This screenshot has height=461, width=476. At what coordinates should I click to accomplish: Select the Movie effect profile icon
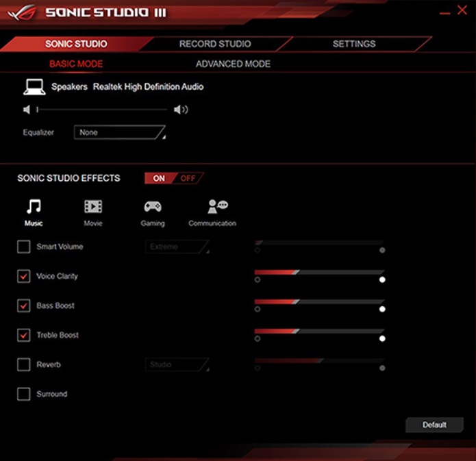(x=93, y=206)
